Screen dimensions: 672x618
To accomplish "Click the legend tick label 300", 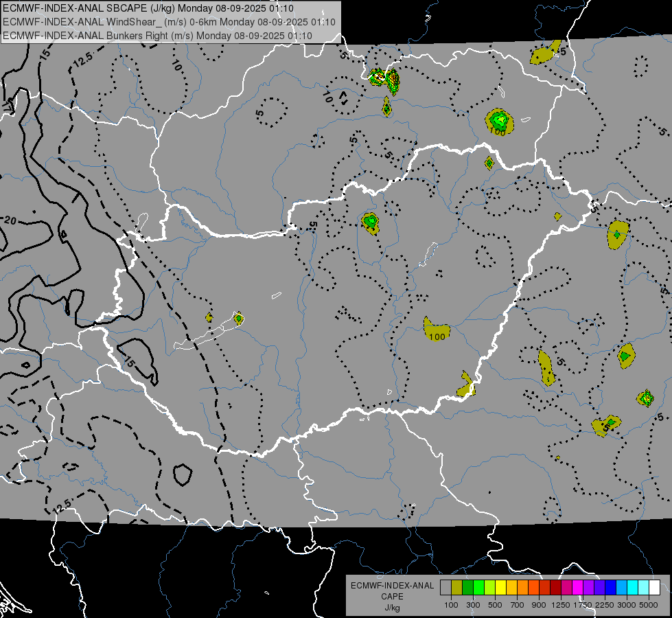I will coord(473,605).
